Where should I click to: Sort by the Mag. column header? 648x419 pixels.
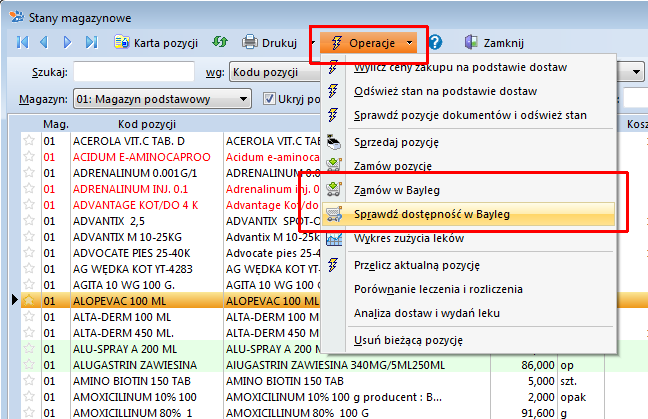coord(56,124)
